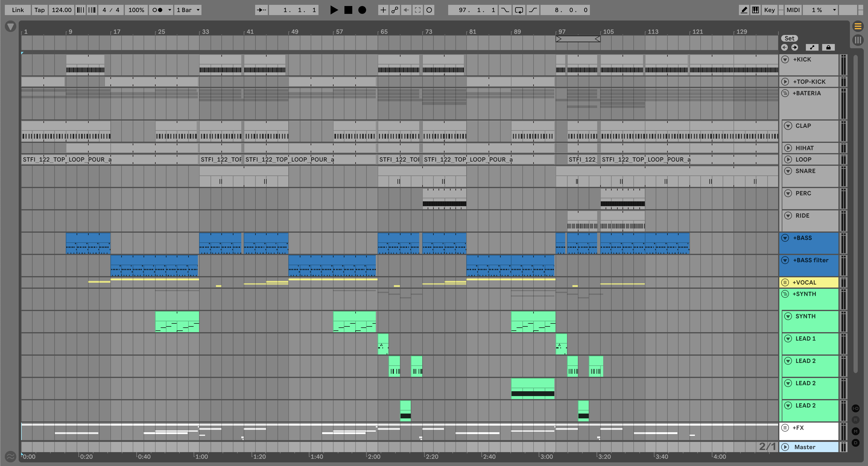Click the loop start 97.1.1 field
The width and height of the screenshot is (868, 466).
473,10
